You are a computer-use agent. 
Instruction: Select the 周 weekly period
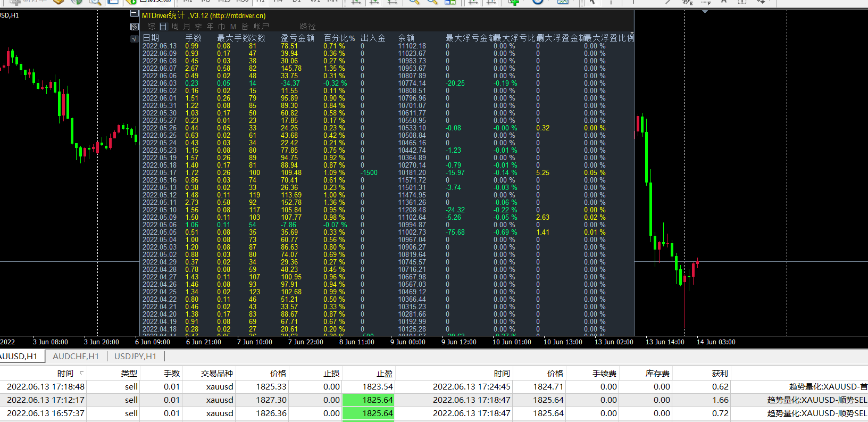(x=174, y=27)
